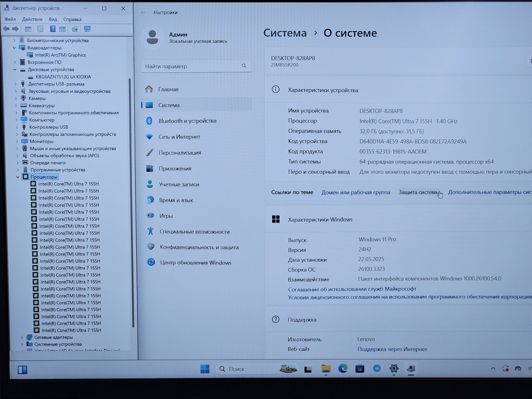The width and height of the screenshot is (532, 399).
Task: Click the network offline tray icon
Action: (x=518, y=369)
